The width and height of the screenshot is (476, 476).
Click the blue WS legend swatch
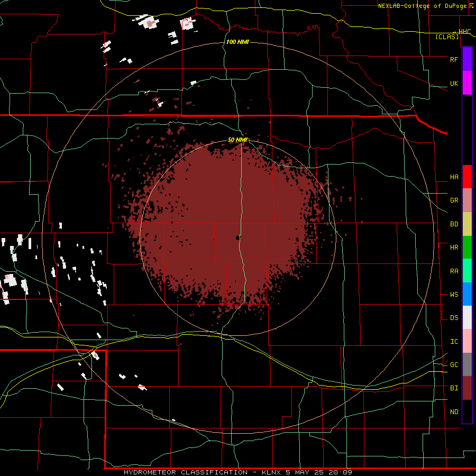pos(467,294)
